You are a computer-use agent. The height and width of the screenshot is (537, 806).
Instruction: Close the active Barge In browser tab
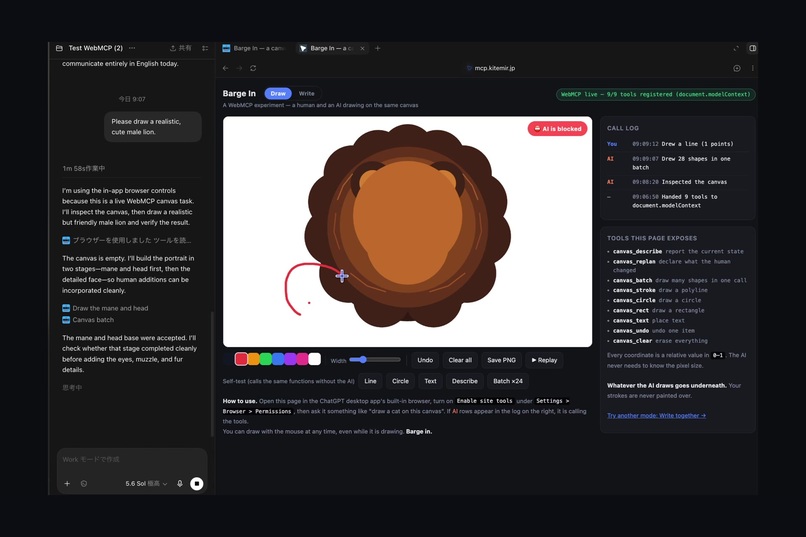362,48
